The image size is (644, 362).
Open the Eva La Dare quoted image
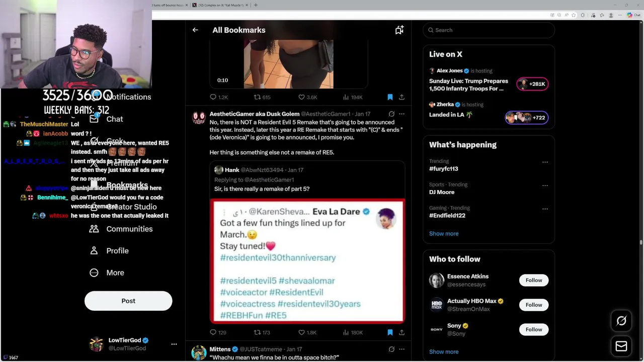[x=307, y=261]
